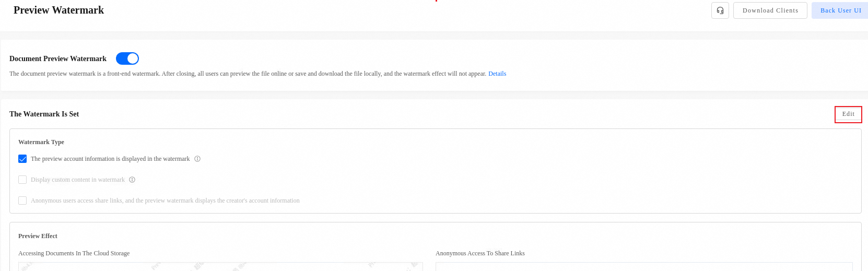The height and width of the screenshot is (271, 868).
Task: Click the anonymous share links preview box
Action: coord(643,266)
